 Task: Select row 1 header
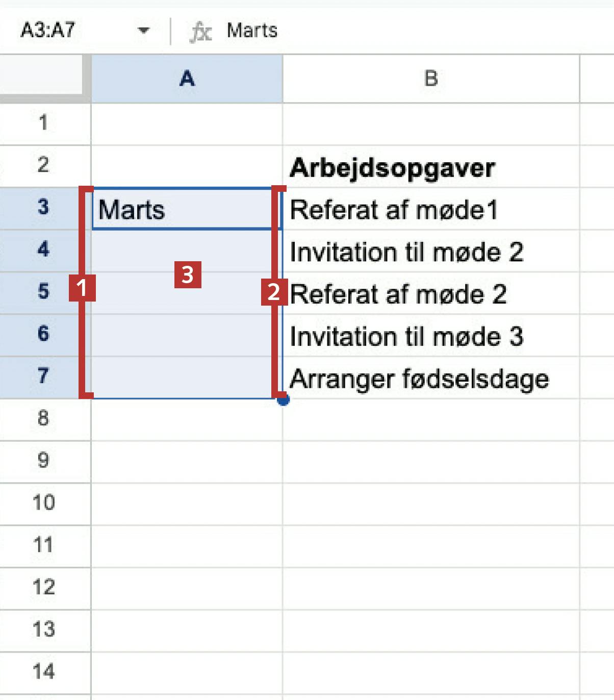point(43,123)
